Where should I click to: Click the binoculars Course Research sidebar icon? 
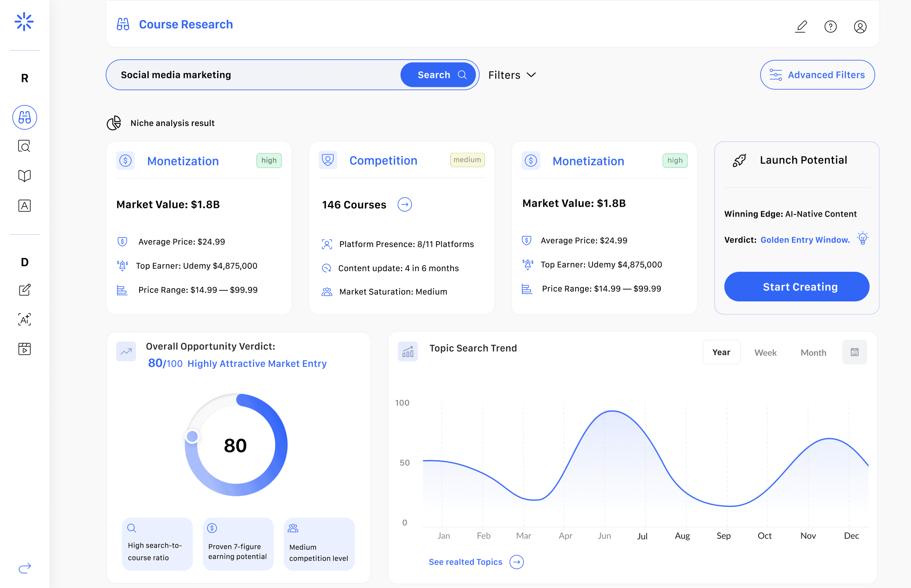coord(25,117)
